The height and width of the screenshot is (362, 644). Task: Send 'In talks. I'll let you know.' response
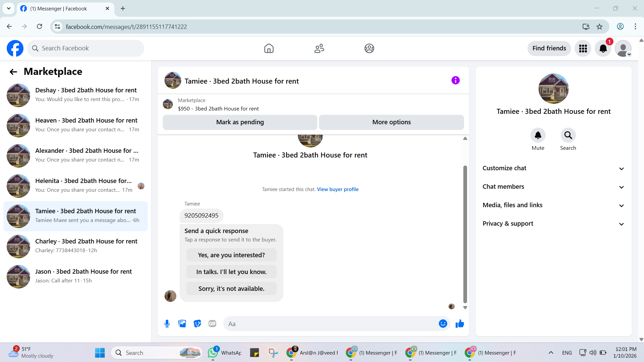[x=231, y=272]
